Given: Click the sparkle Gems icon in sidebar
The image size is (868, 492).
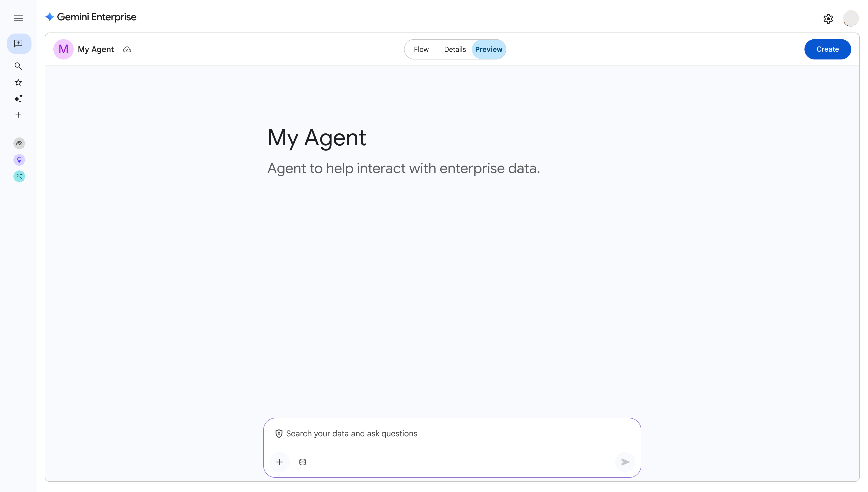Looking at the screenshot, I should pos(18,98).
